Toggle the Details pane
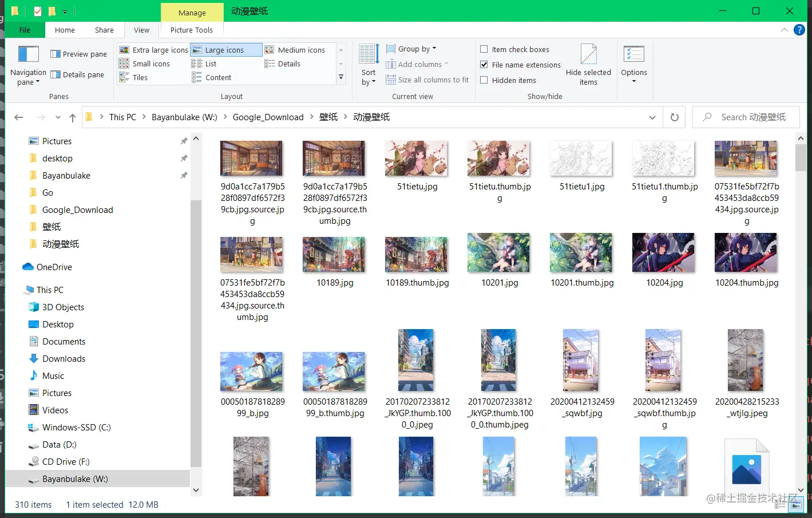Viewport: 812px width, 518px height. pos(77,74)
